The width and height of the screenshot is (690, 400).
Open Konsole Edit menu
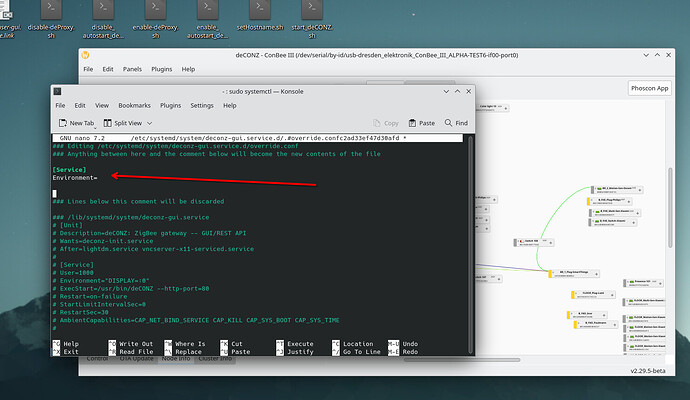click(x=80, y=106)
